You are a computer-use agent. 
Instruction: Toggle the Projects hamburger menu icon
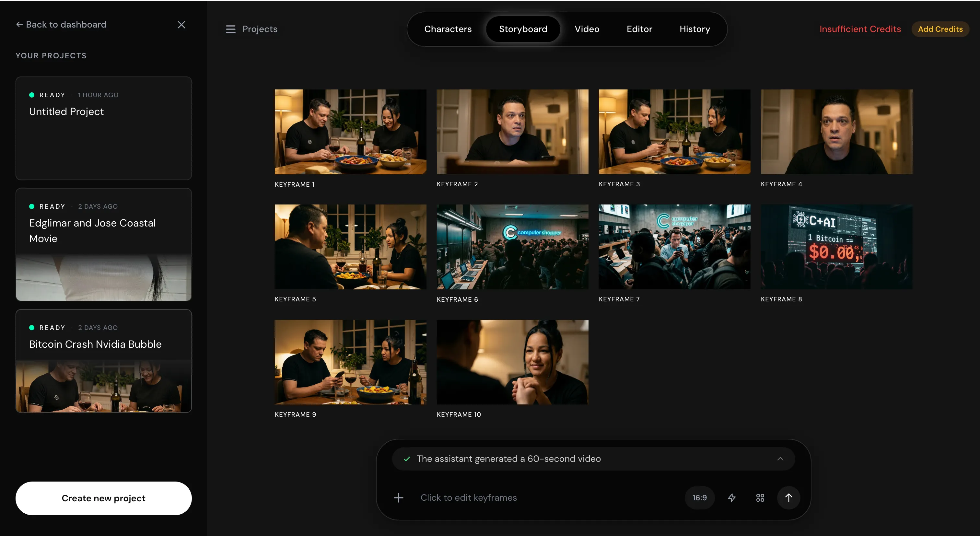tap(230, 29)
